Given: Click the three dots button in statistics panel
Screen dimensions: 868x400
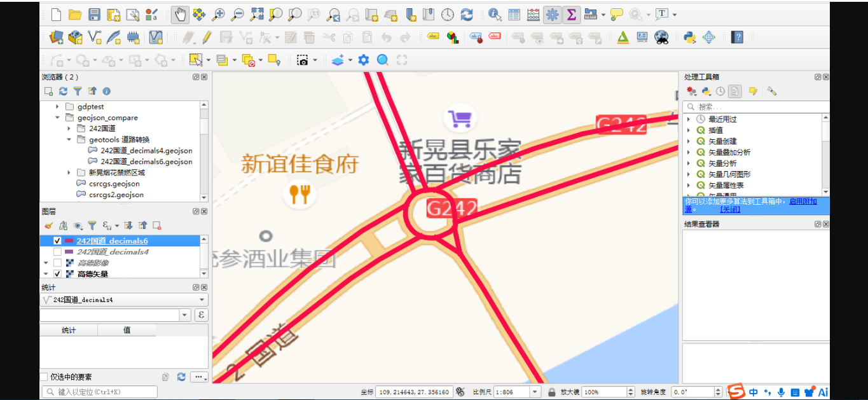Looking at the screenshot, I should (199, 377).
